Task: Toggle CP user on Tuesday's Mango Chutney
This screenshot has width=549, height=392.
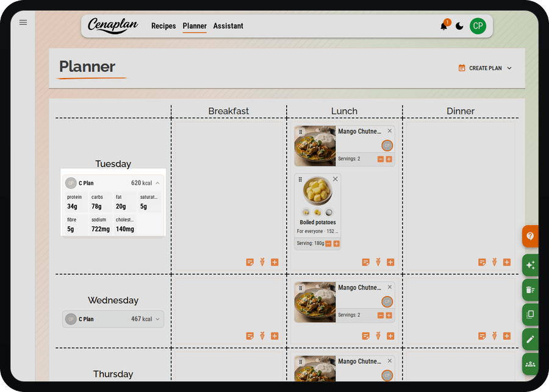Action: point(387,145)
